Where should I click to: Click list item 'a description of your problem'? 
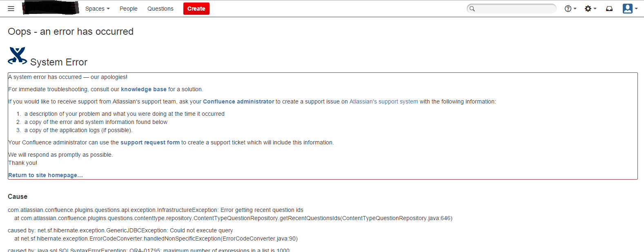pos(125,114)
